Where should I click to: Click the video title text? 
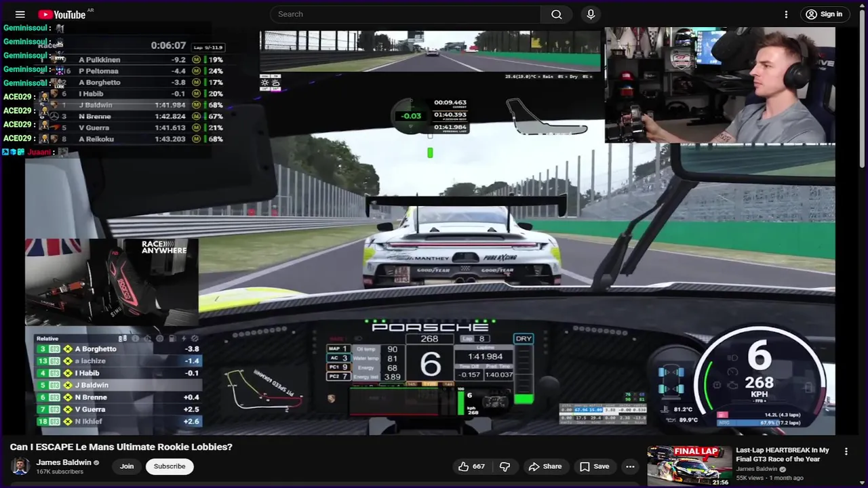121,447
